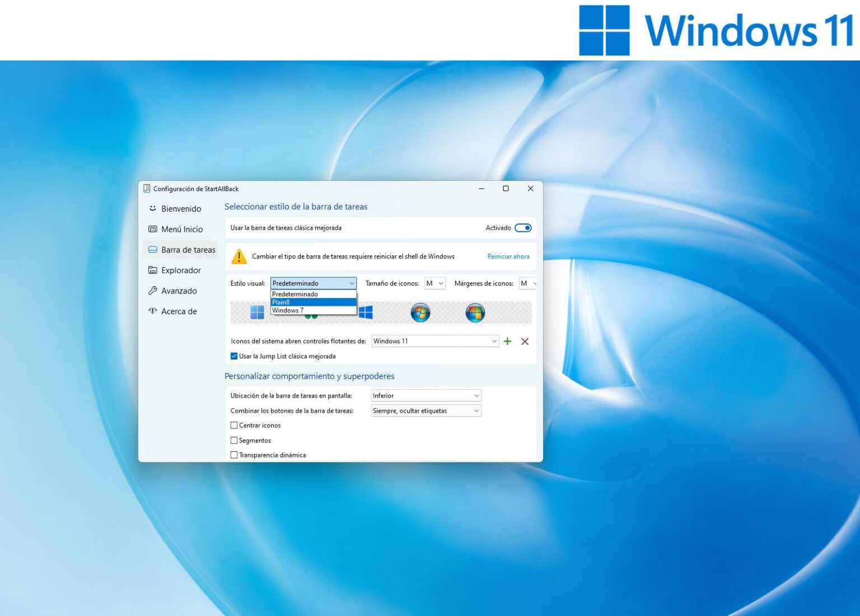Viewport: 860px width, 616px height.
Task: Click the Barra de tareas sidebar icon
Action: 152,250
